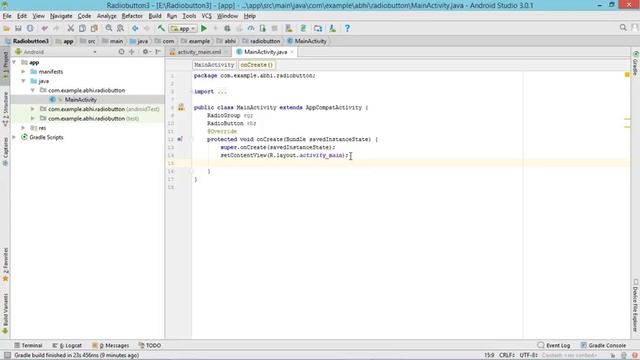Click the Redo toolbar arrow
Viewport: 640px width, 360px height.
pos(56,29)
